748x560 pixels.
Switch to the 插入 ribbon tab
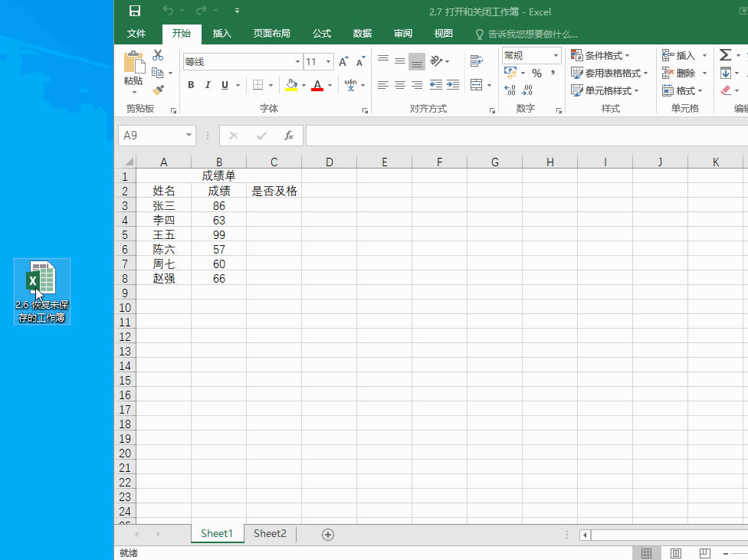point(221,34)
